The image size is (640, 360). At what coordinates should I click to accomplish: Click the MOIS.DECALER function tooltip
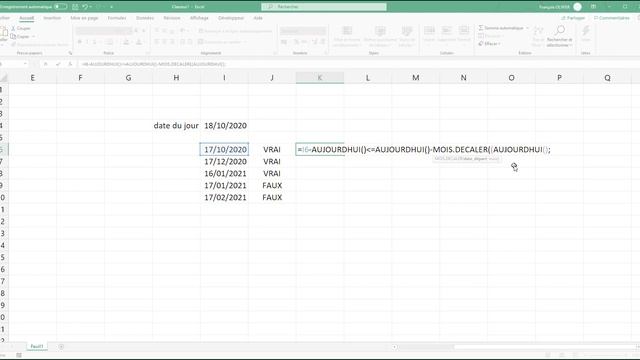coord(467,159)
